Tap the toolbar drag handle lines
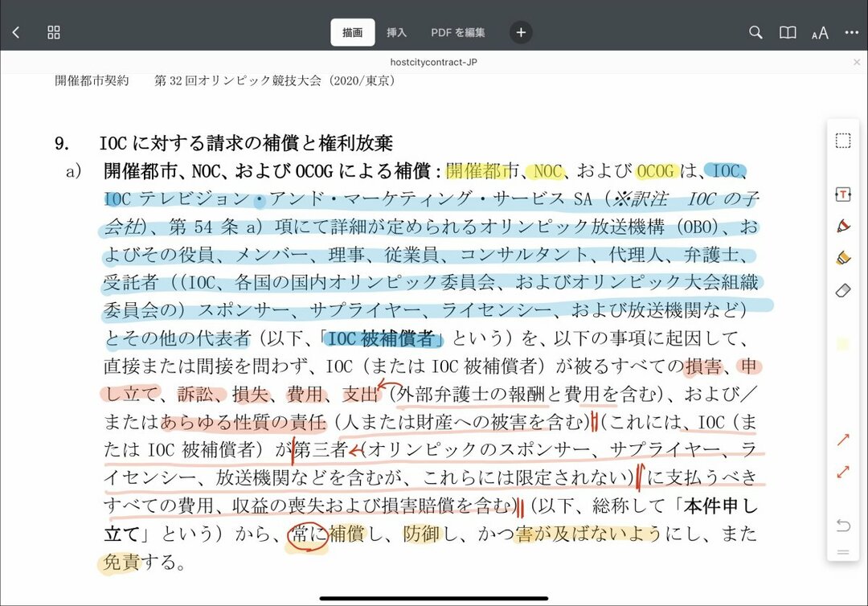This screenshot has height=606, width=868. point(843,552)
